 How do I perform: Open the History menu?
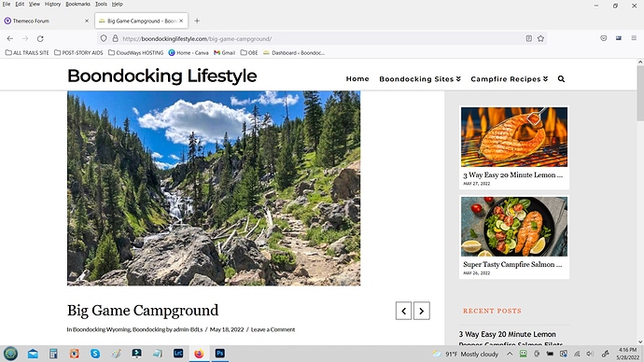click(x=52, y=4)
